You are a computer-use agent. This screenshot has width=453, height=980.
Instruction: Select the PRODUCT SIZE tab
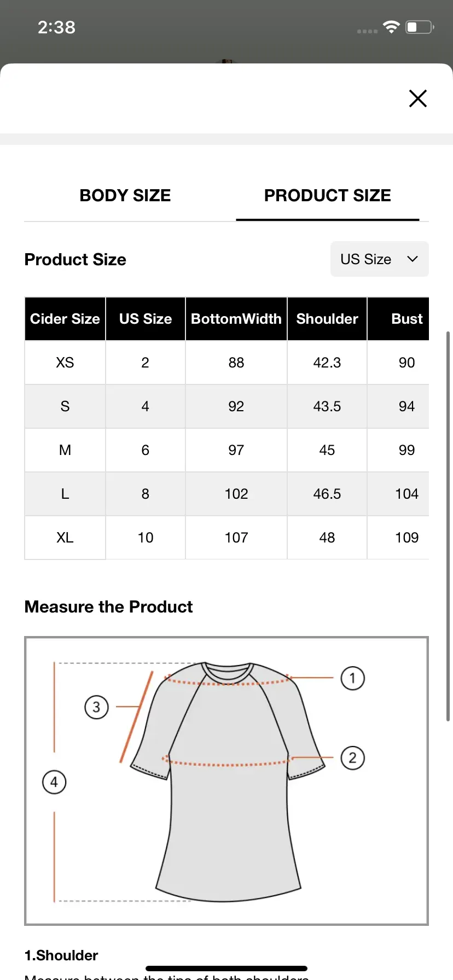tap(327, 195)
